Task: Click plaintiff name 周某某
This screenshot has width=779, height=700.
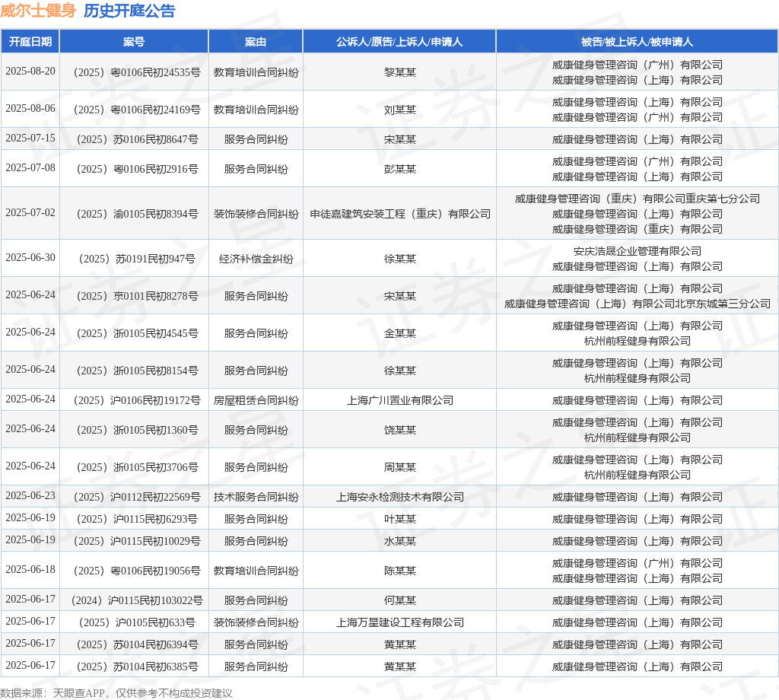Action: pyautogui.click(x=400, y=467)
